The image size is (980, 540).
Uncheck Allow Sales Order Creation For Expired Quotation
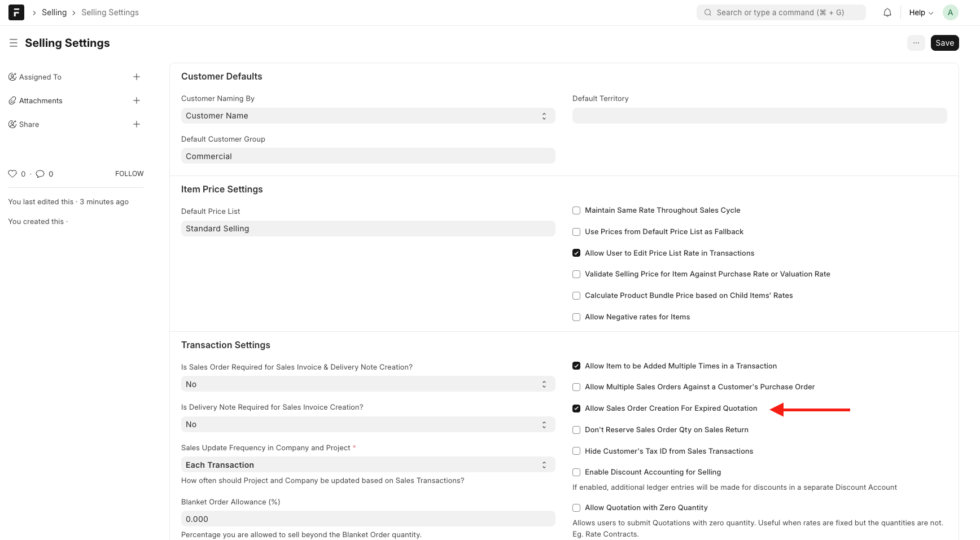coord(576,409)
